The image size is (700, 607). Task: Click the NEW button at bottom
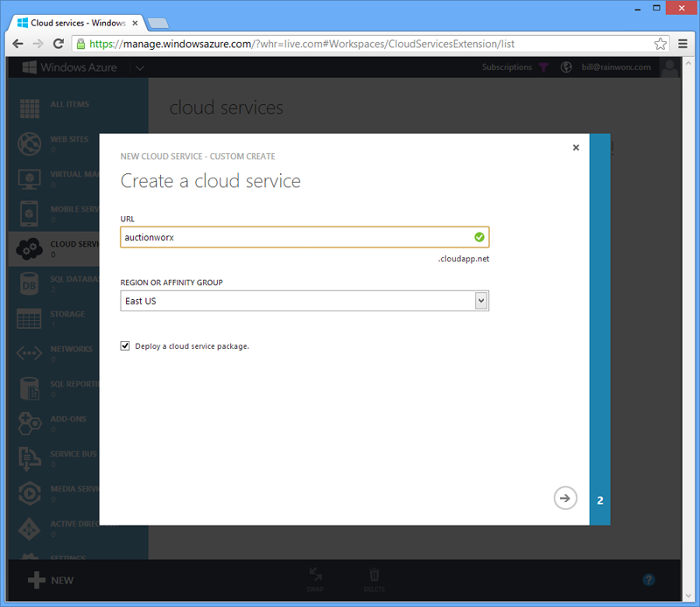51,580
